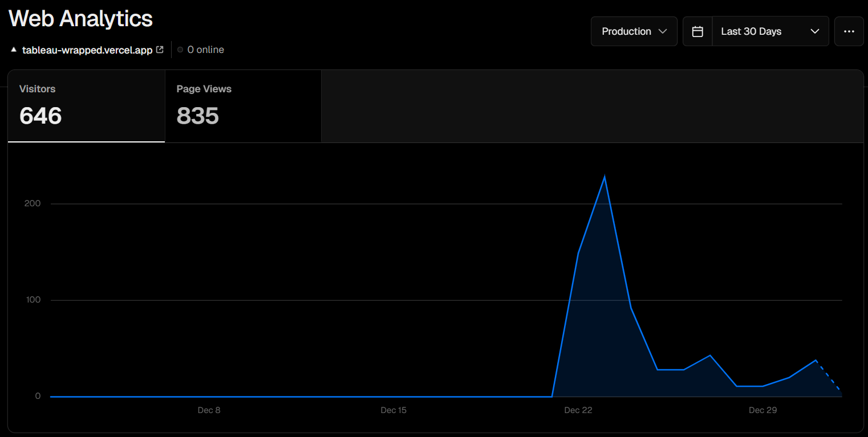
Task: Expand the Production environment dropdown
Action: click(634, 31)
